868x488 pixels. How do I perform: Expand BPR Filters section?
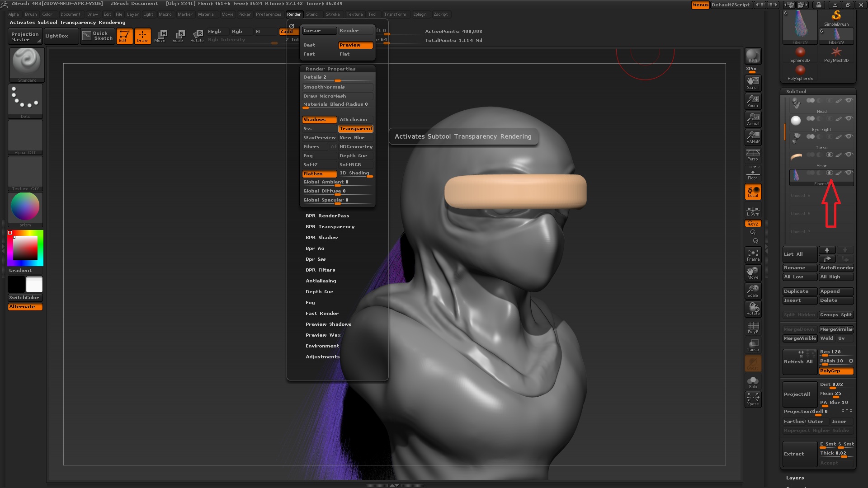pyautogui.click(x=320, y=270)
